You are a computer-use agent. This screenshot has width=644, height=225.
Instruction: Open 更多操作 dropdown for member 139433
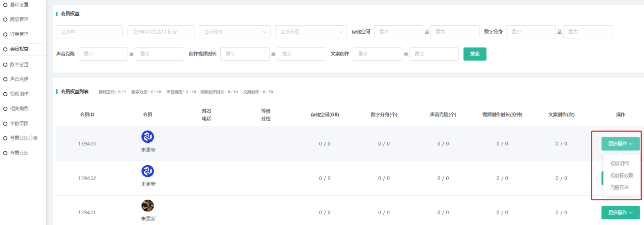tap(620, 144)
